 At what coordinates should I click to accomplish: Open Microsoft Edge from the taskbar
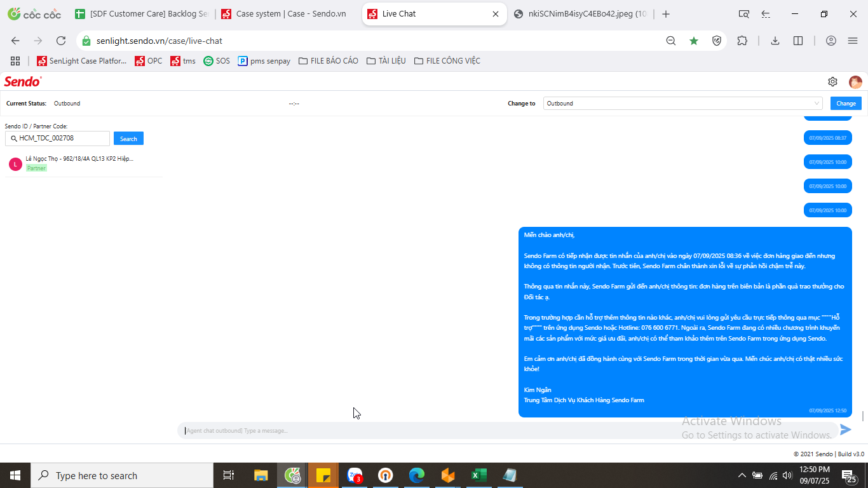click(417, 475)
